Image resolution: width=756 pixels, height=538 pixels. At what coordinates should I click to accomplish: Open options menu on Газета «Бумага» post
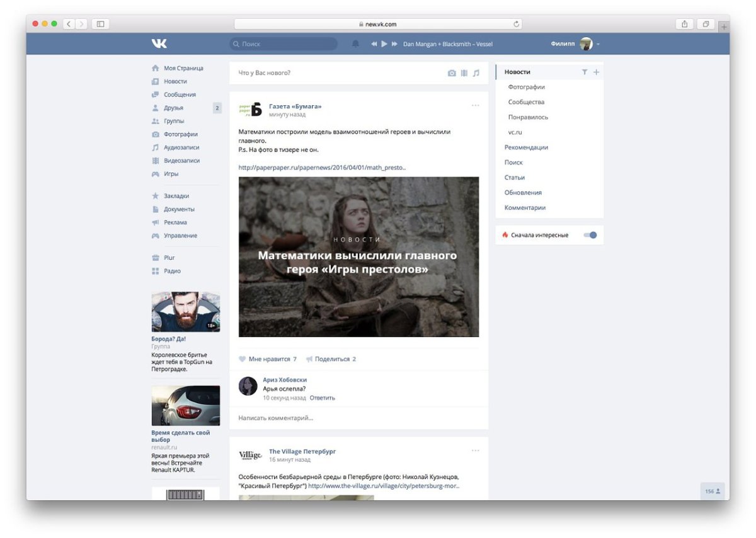click(475, 105)
